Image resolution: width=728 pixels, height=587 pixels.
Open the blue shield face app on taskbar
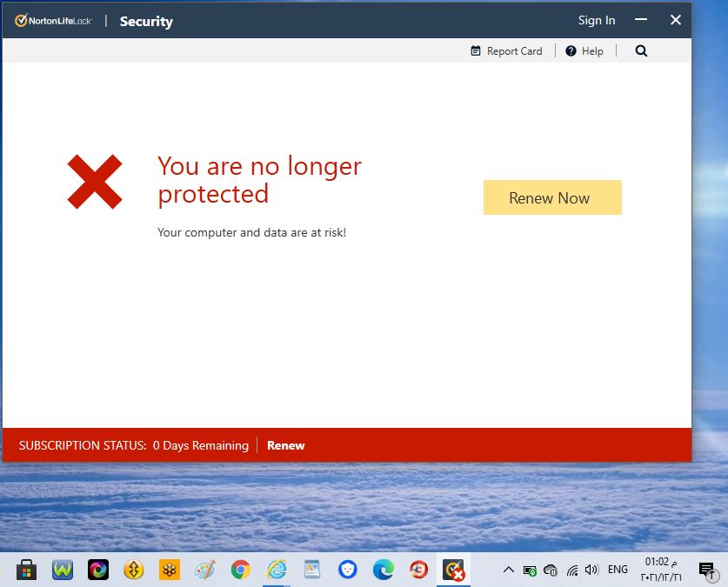click(x=347, y=570)
